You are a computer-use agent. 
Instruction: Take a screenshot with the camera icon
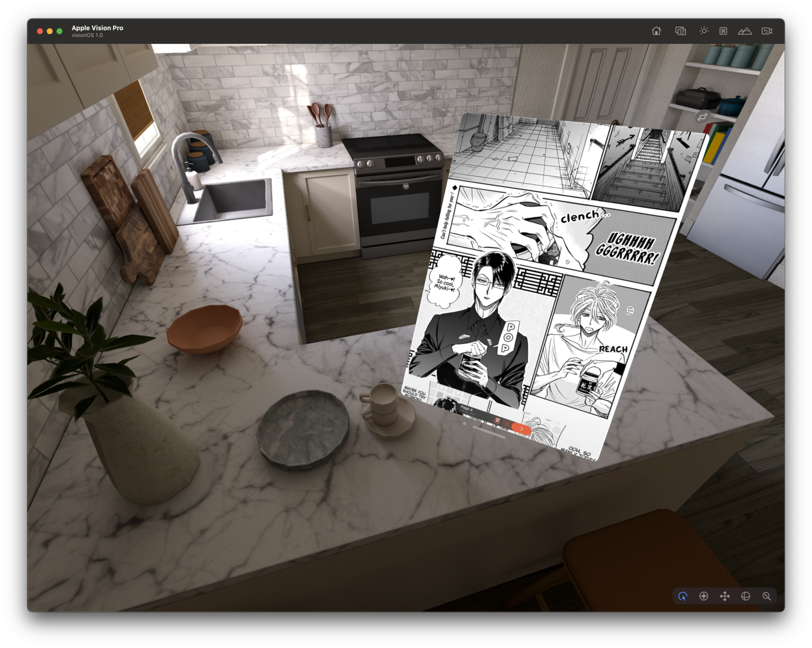(x=681, y=31)
